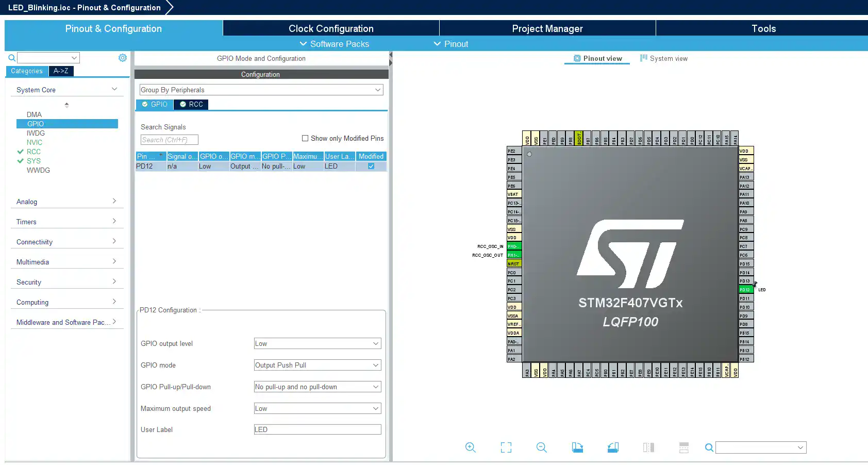The width and height of the screenshot is (868, 465).
Task: Select the PD13 pin on the chip
Action: pyautogui.click(x=746, y=281)
